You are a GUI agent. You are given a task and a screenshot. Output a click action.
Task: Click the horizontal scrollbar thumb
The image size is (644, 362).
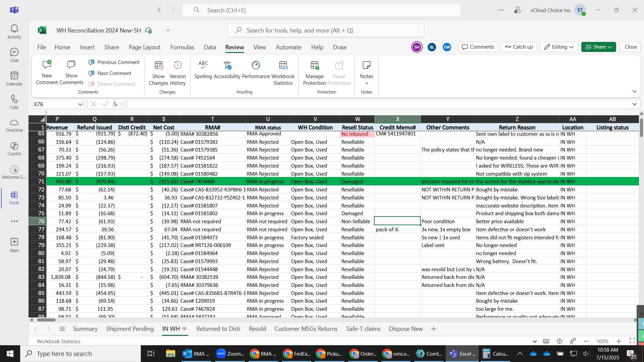(46, 320)
